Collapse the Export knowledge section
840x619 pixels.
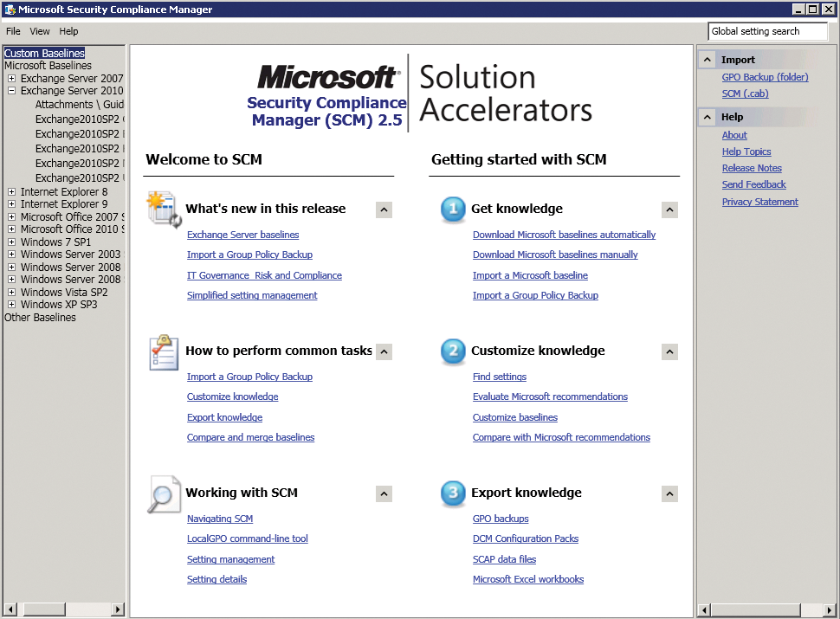669,493
